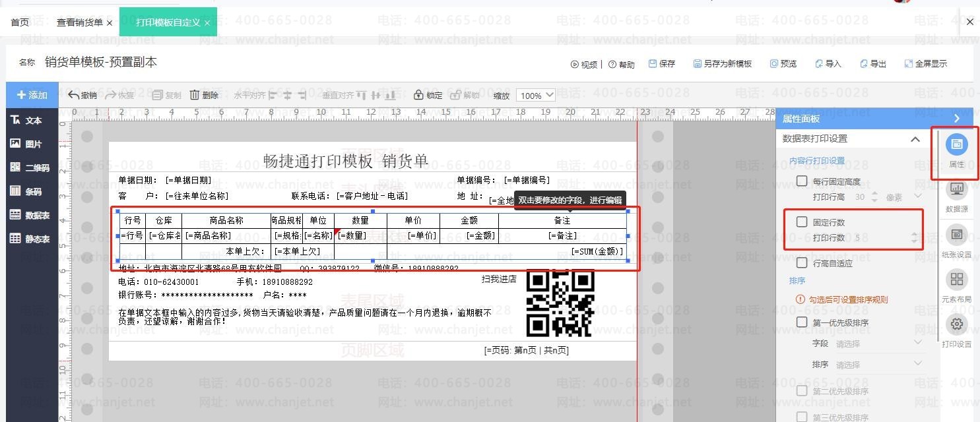This screenshot has width=980, height=422.
Task: Enable 第一优先级排序 checkbox
Action: click(802, 322)
